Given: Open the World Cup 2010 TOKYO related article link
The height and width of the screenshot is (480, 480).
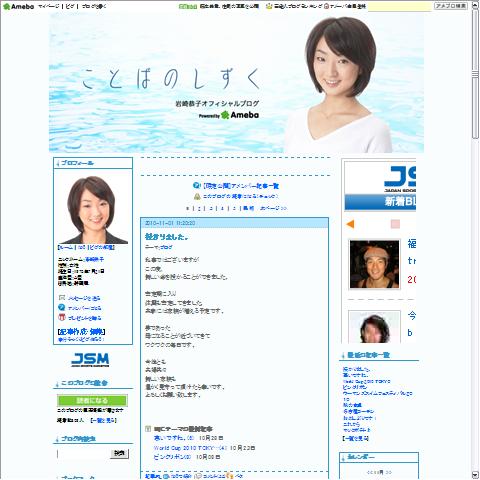Looking at the screenshot, I should click(190, 448).
